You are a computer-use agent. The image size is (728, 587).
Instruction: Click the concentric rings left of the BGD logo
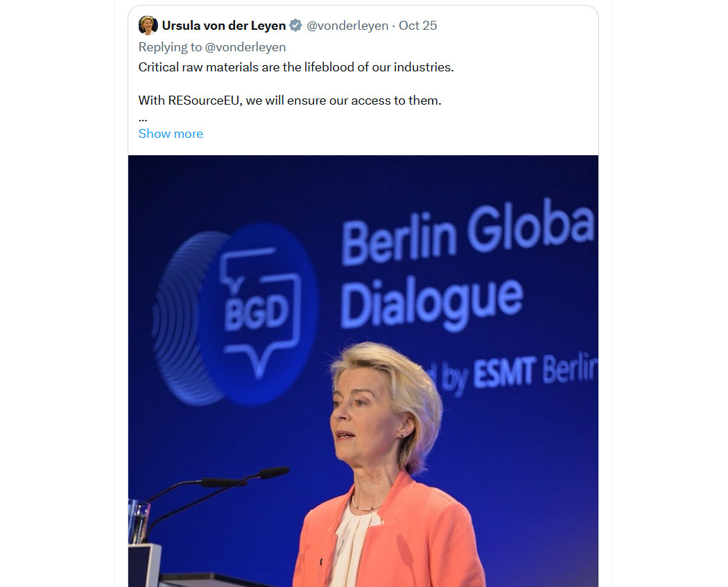coord(184,318)
